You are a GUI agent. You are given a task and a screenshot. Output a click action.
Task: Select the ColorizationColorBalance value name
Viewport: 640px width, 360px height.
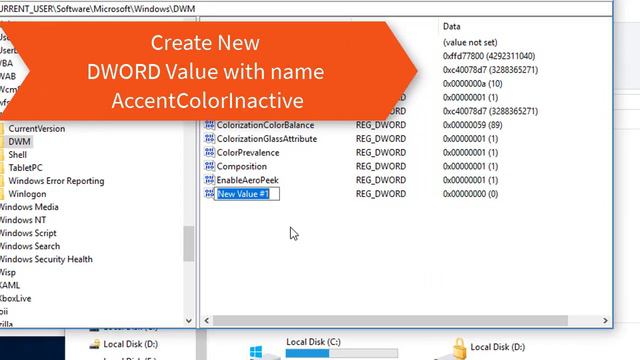(265, 125)
